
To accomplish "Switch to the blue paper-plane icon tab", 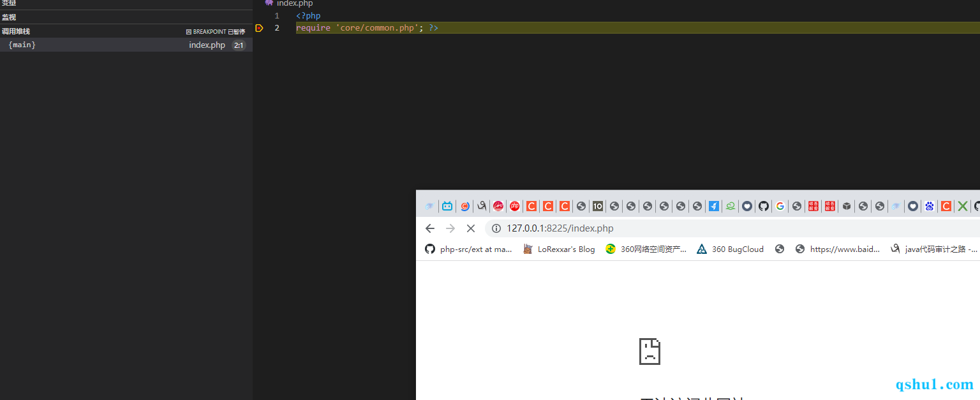I will point(714,206).
